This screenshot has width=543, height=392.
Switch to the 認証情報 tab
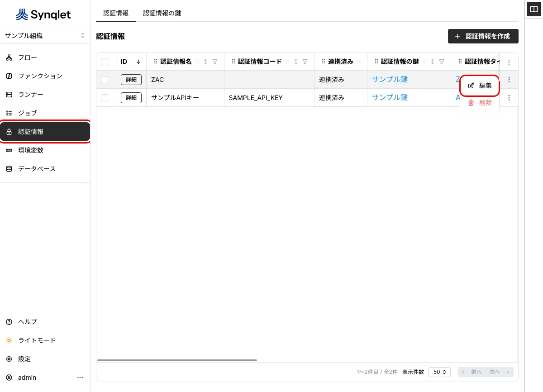pos(116,13)
